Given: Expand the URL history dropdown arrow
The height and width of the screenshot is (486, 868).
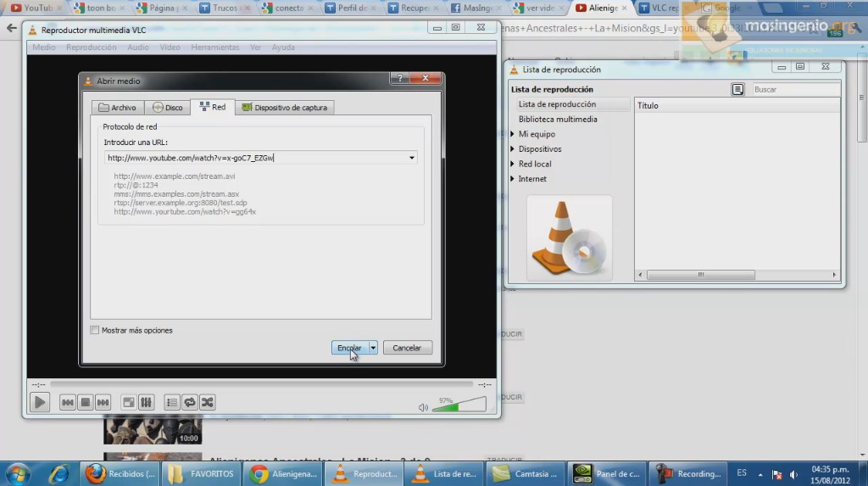Looking at the screenshot, I should click(x=411, y=158).
